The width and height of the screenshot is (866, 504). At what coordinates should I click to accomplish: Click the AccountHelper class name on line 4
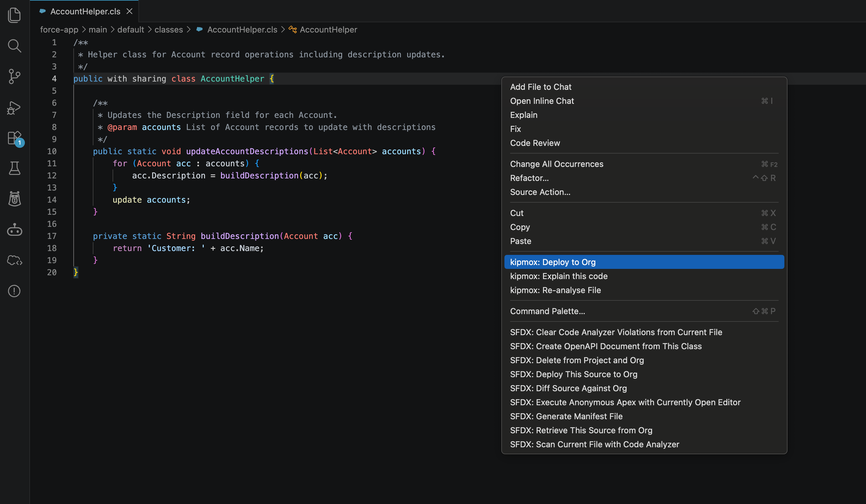[232, 79]
